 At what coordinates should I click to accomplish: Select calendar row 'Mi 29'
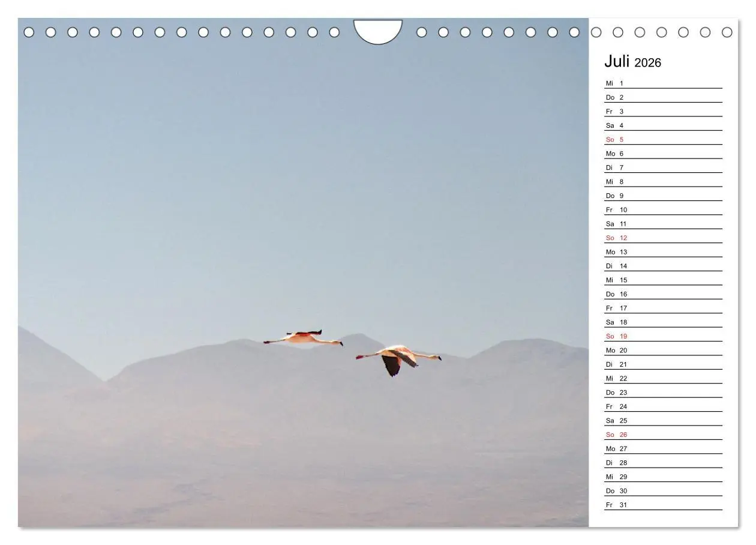pos(663,477)
